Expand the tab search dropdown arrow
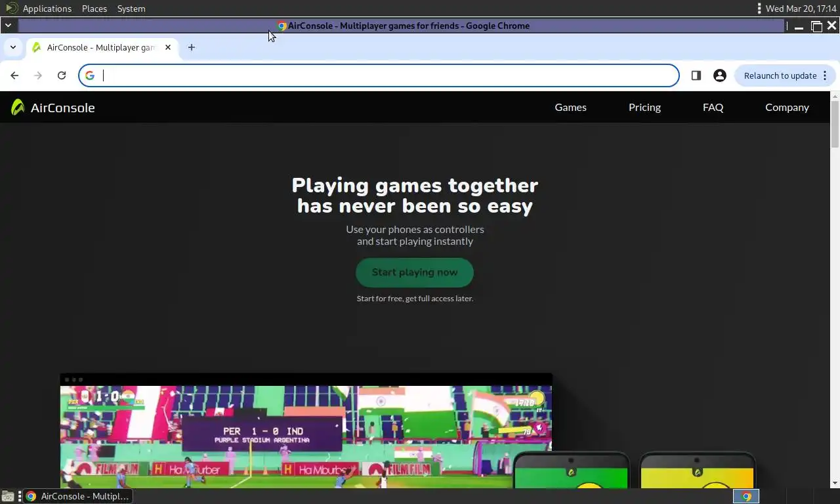 pyautogui.click(x=12, y=47)
